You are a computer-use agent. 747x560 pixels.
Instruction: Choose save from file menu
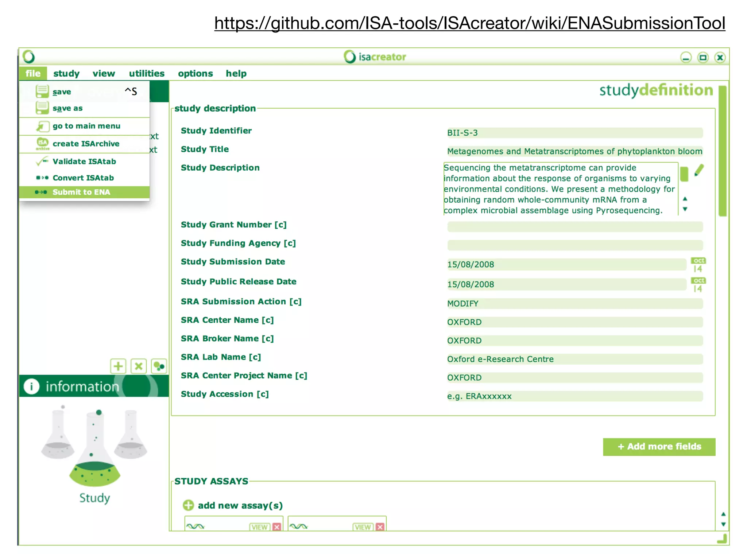pyautogui.click(x=84, y=91)
